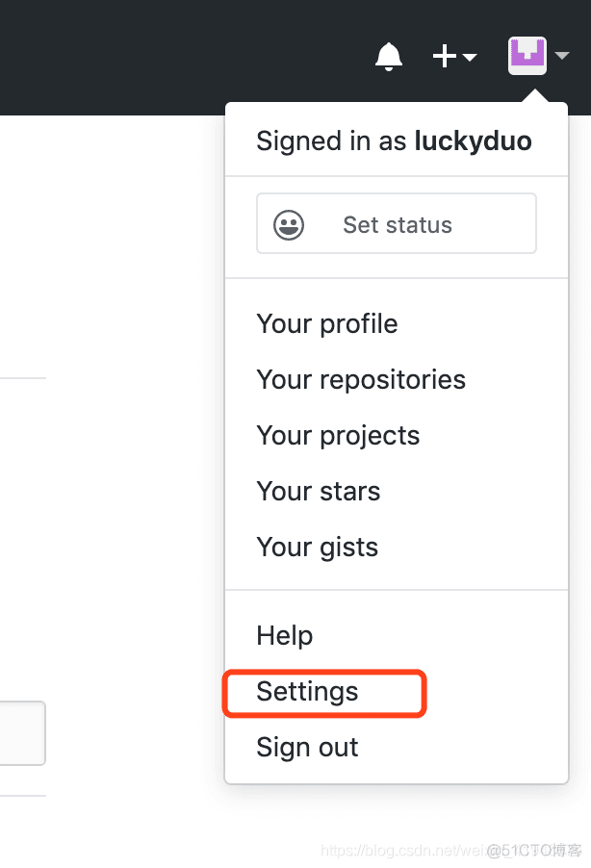Click the smiley face status icon
The width and height of the screenshot is (591, 868).
pos(289,225)
